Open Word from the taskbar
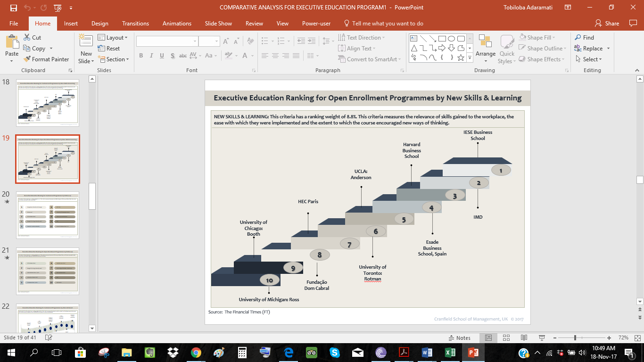Viewport: 644px width, 362px height. pos(427,353)
